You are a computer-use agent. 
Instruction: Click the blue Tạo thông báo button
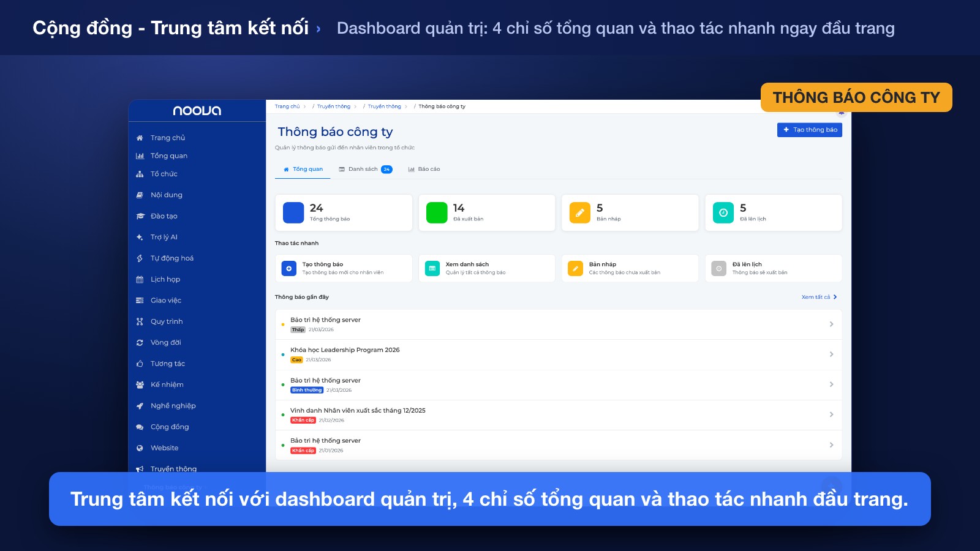point(810,130)
